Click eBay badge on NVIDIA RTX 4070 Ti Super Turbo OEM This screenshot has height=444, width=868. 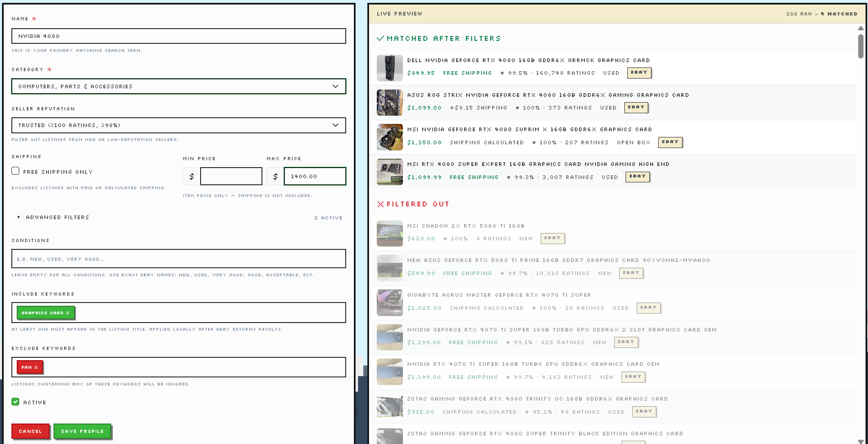point(633,377)
